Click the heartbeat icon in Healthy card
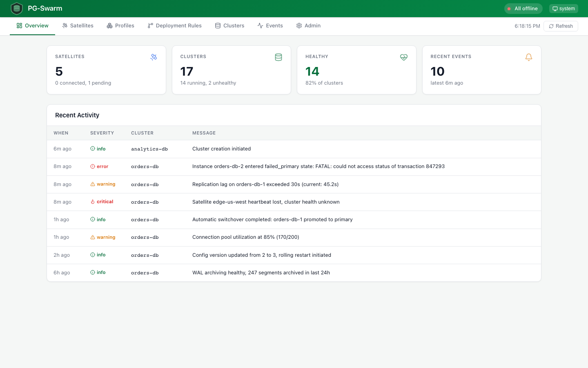The image size is (588, 368). [404, 57]
